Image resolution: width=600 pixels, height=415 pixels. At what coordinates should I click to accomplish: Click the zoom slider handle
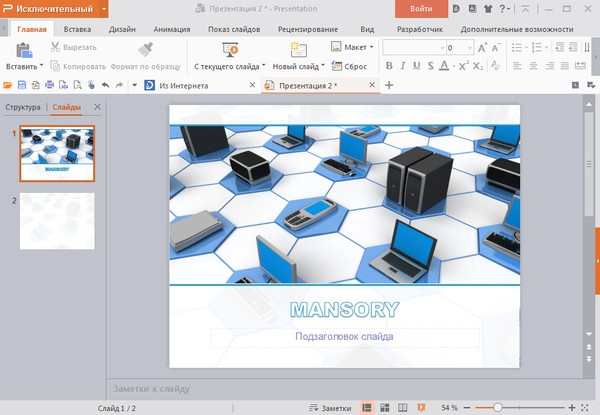point(498,408)
